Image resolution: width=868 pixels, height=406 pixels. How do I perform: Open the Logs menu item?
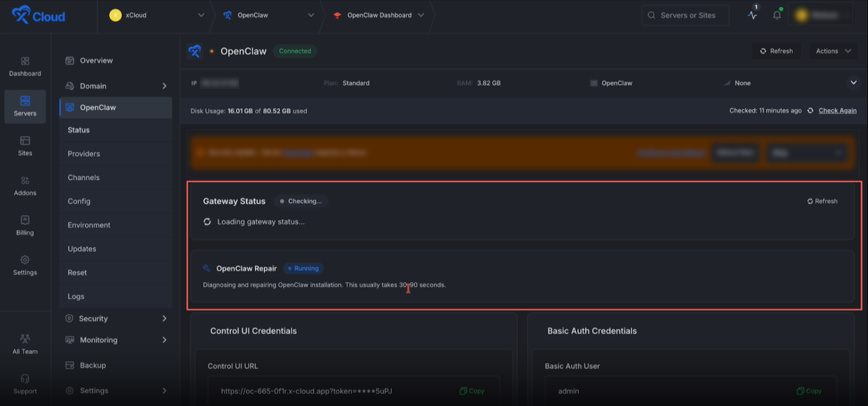tap(76, 296)
